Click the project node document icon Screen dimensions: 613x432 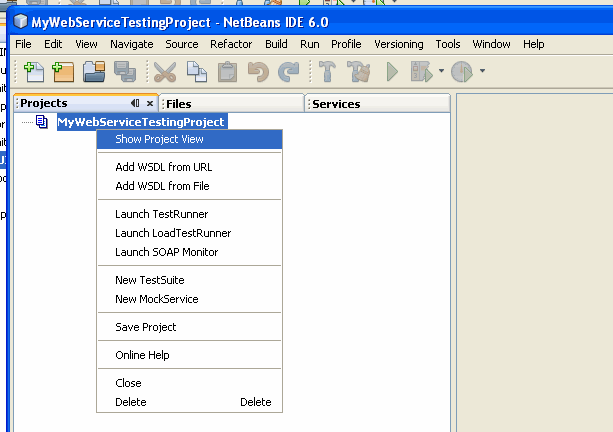point(42,122)
